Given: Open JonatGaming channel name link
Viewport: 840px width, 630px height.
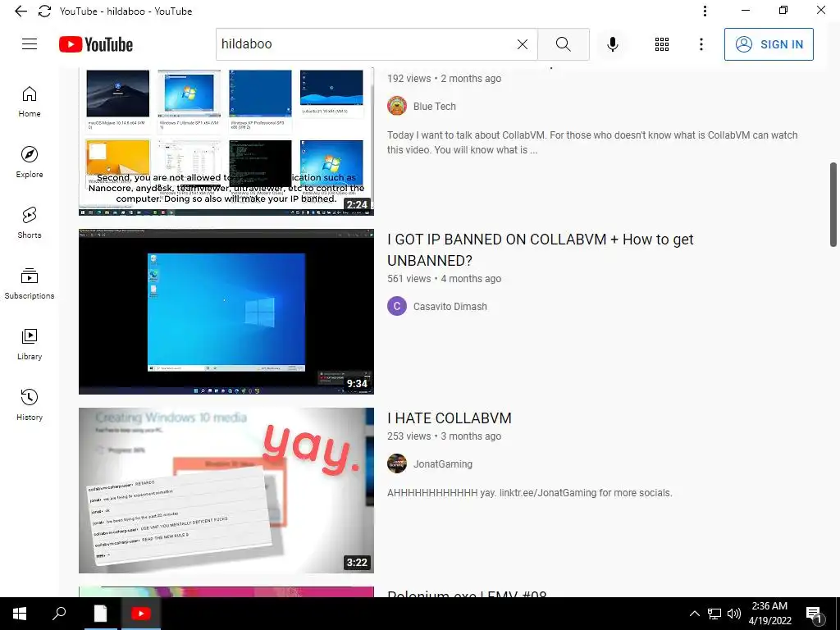Looking at the screenshot, I should coord(442,464).
